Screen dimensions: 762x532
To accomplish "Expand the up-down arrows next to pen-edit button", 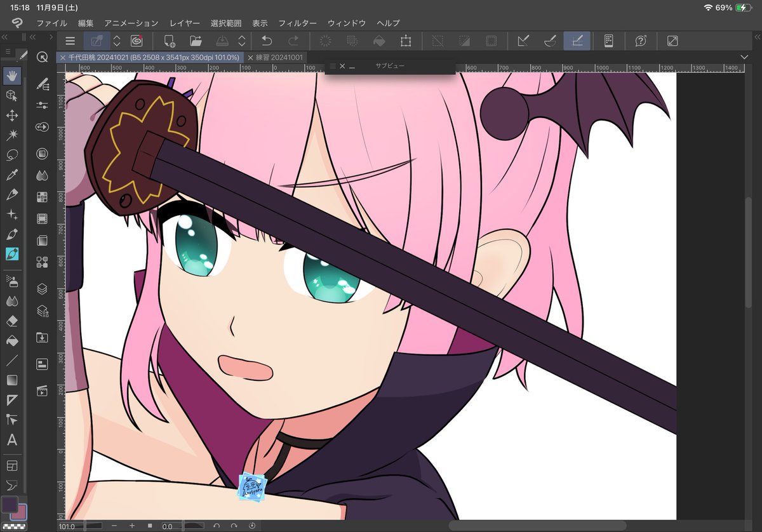I will click(117, 41).
